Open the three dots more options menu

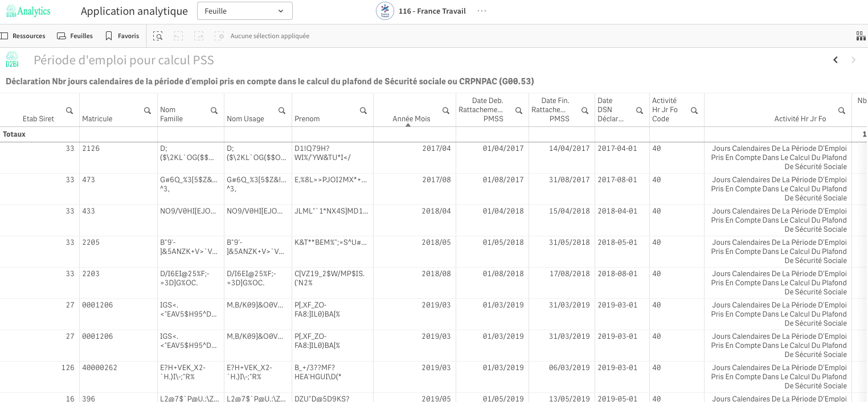pos(482,11)
